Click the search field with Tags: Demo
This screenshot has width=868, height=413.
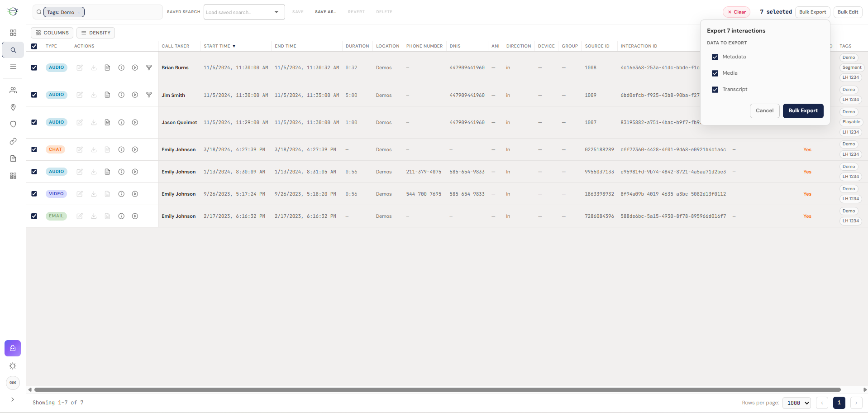click(98, 12)
